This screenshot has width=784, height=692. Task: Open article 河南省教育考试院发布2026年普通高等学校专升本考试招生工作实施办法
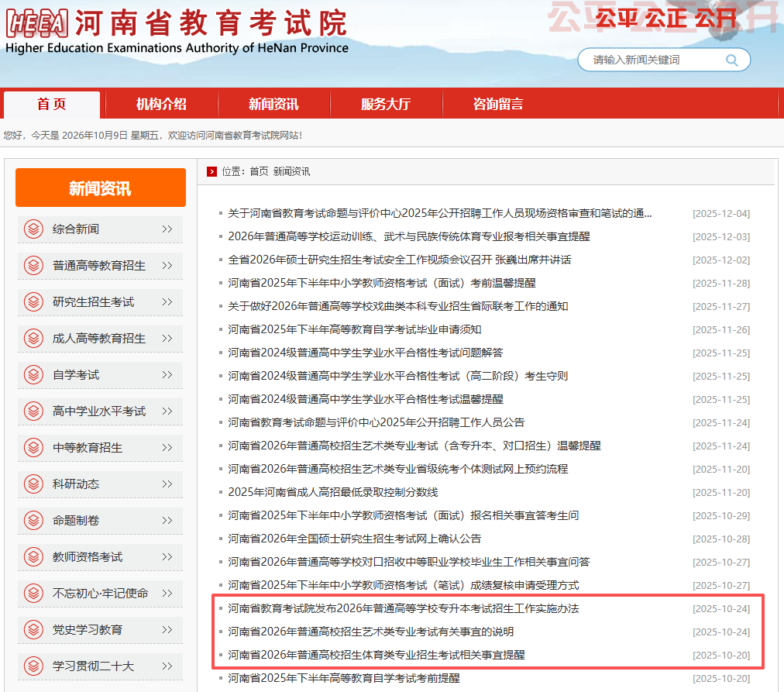(x=404, y=608)
